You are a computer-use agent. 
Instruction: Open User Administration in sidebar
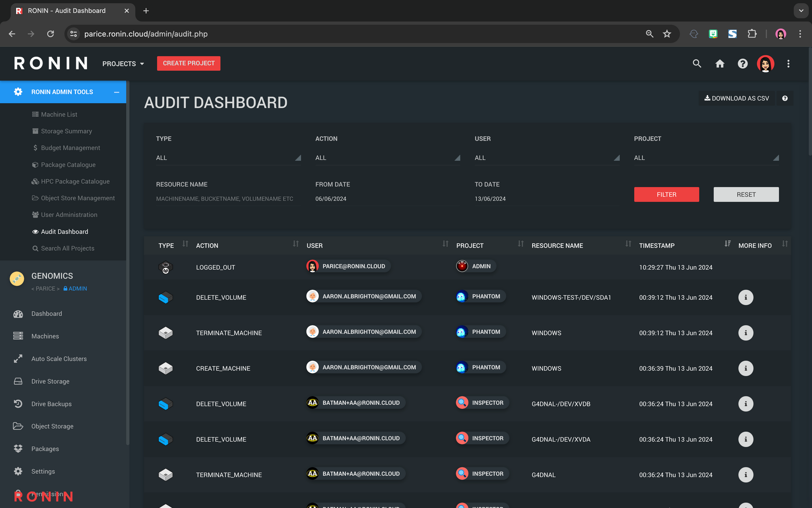coord(69,215)
